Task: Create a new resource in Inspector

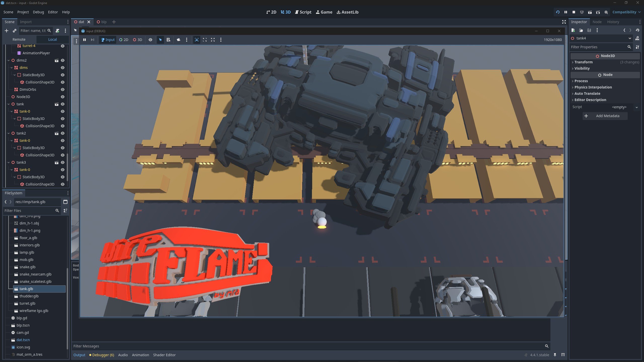Action: pyautogui.click(x=573, y=30)
